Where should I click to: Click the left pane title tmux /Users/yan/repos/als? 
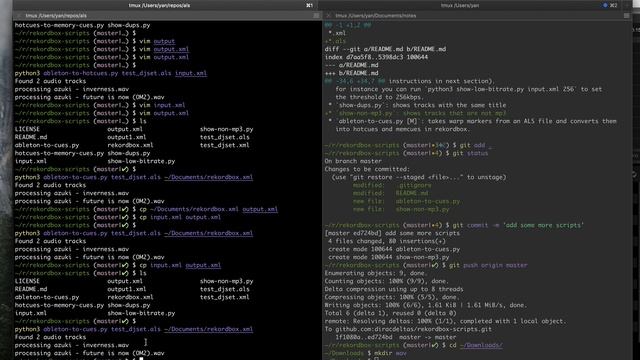click(56, 16)
